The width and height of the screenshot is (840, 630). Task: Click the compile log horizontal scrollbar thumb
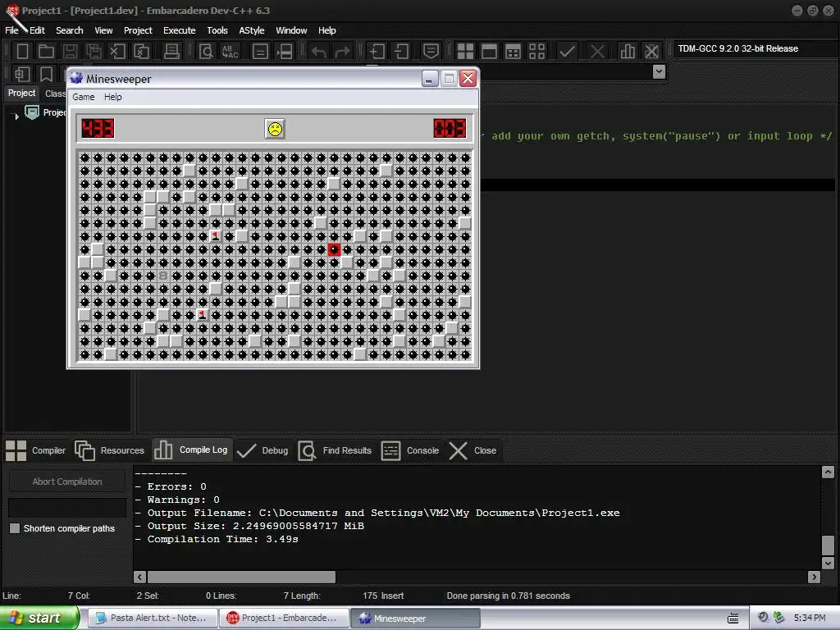[242, 577]
